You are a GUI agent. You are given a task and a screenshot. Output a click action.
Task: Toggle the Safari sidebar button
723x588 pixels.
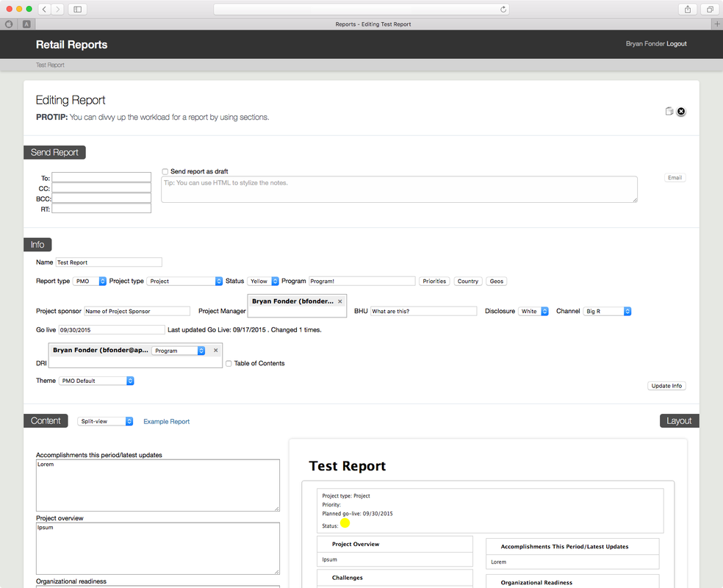pyautogui.click(x=77, y=10)
